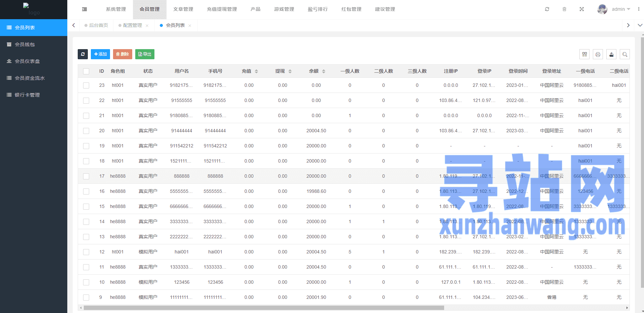Click the search magnifier icon above table
Image resolution: width=644 pixels, height=313 pixels.
pos(625,55)
